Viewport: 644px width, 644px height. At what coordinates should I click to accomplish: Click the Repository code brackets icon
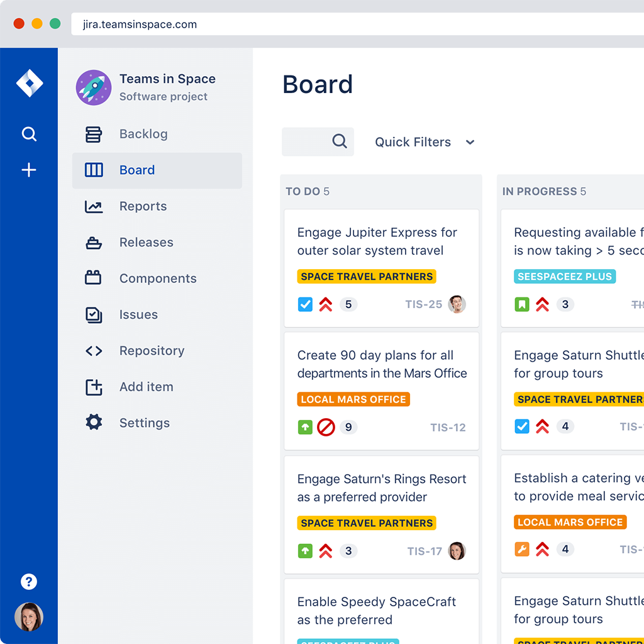pos(94,351)
